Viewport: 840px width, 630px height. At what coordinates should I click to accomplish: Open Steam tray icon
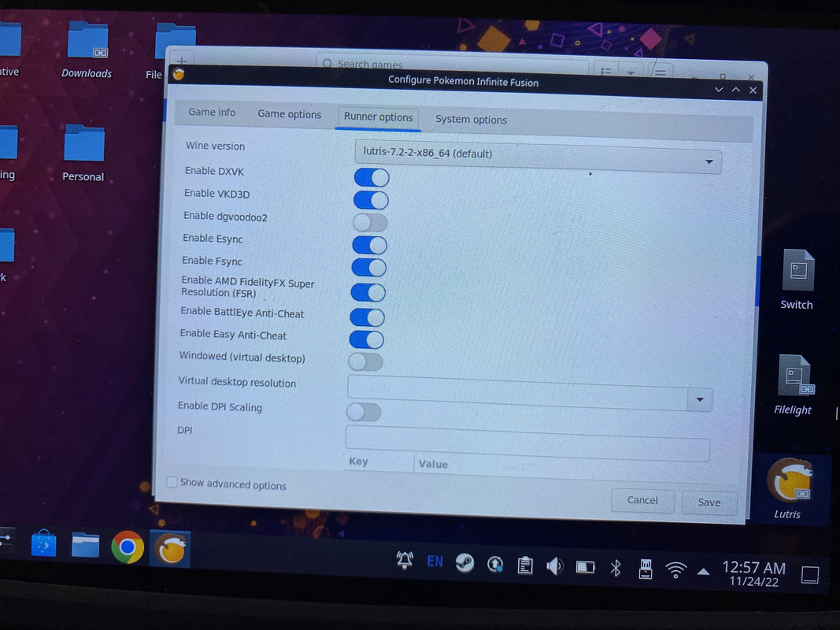pos(464,562)
